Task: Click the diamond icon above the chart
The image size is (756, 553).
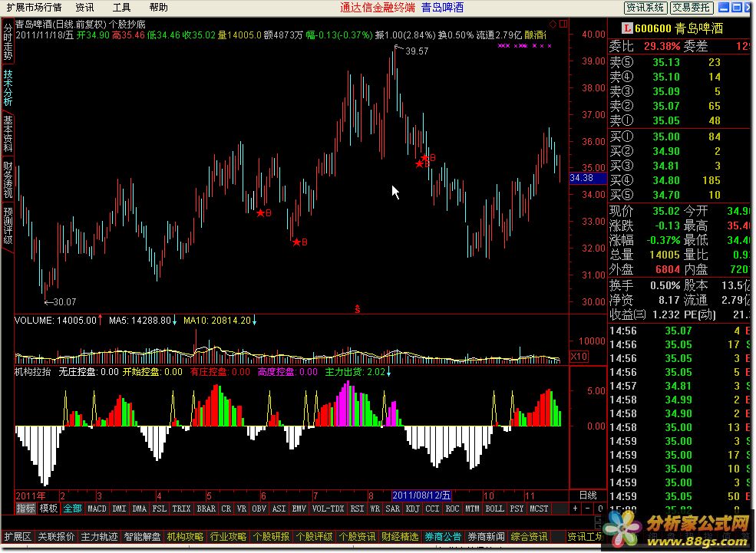Action: (x=553, y=24)
